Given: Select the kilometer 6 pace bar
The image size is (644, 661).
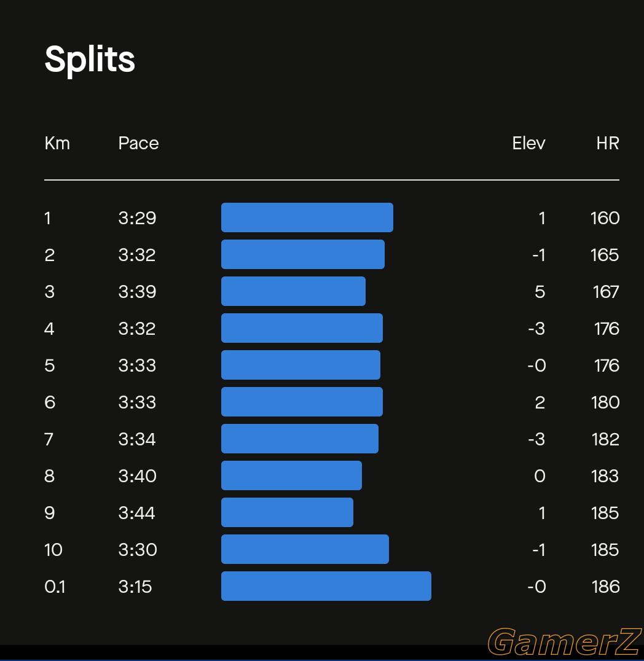Looking at the screenshot, I should pyautogui.click(x=302, y=402).
